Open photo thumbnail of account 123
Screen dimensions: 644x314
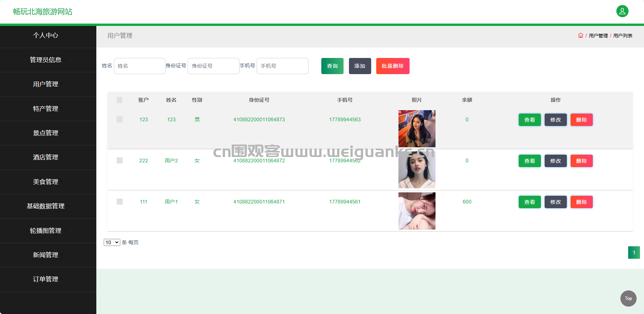(x=417, y=129)
